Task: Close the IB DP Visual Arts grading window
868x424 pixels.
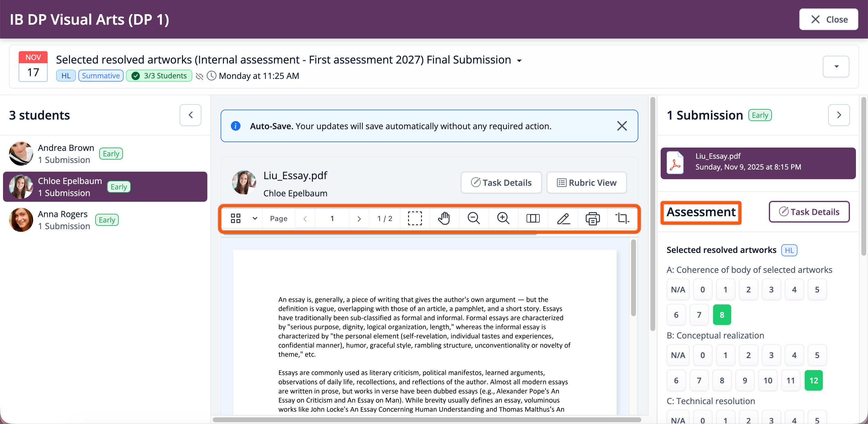Action: coord(828,20)
